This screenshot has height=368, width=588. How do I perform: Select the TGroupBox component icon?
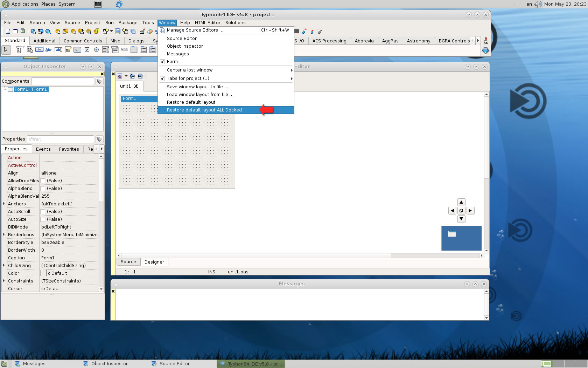coord(134,50)
